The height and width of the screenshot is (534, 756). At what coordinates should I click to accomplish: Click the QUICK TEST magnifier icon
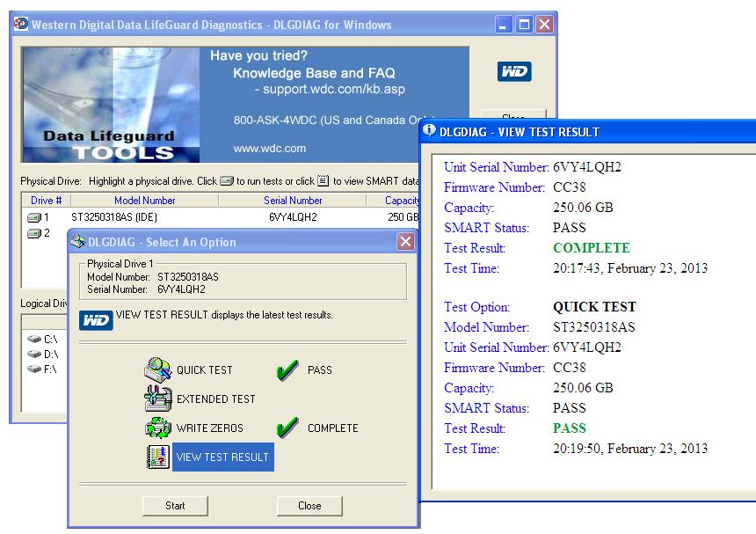(x=157, y=369)
